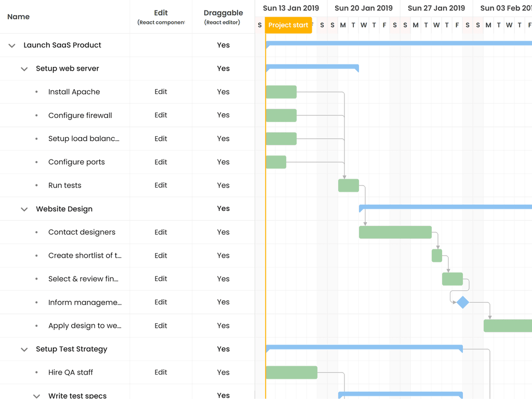The height and width of the screenshot is (399, 532).
Task: Toggle Draggable Yes for Configure ports
Action: (223, 162)
